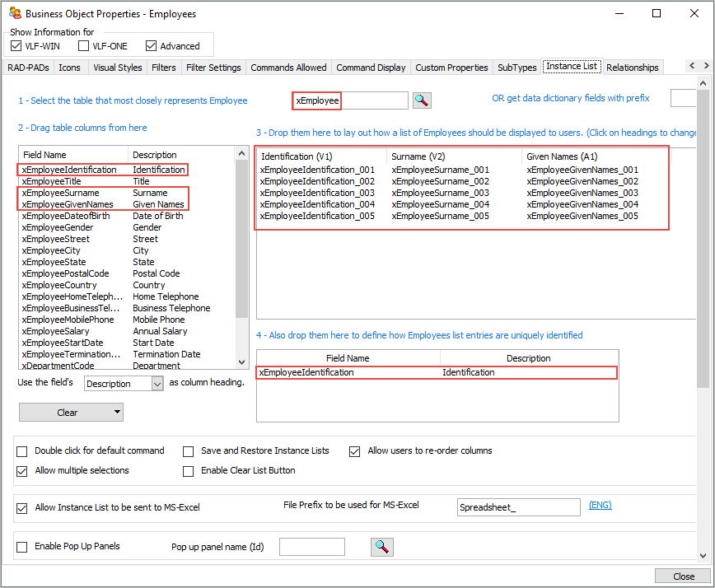Enable Save and Restore Instance Lists
The image size is (715, 588).
click(188, 451)
